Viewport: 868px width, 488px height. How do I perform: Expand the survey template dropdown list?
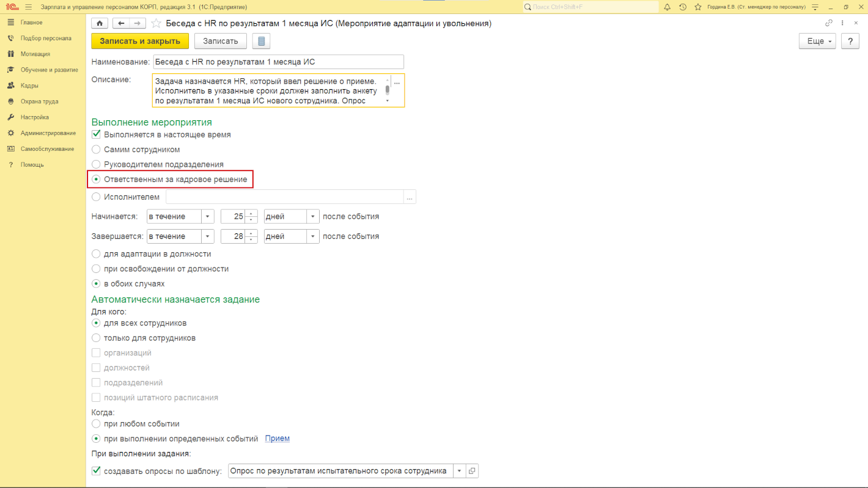458,471
